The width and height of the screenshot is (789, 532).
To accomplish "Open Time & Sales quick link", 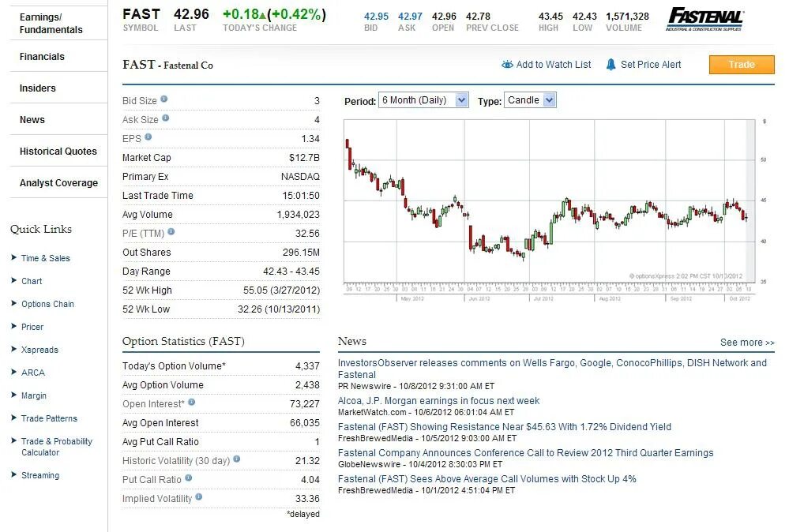I will click(45, 258).
